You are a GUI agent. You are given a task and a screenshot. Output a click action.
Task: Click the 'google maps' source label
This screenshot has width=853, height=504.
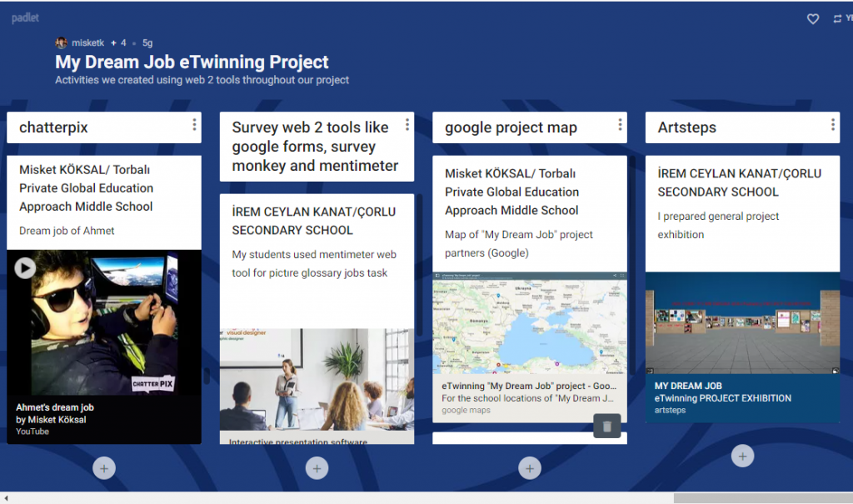pos(466,411)
